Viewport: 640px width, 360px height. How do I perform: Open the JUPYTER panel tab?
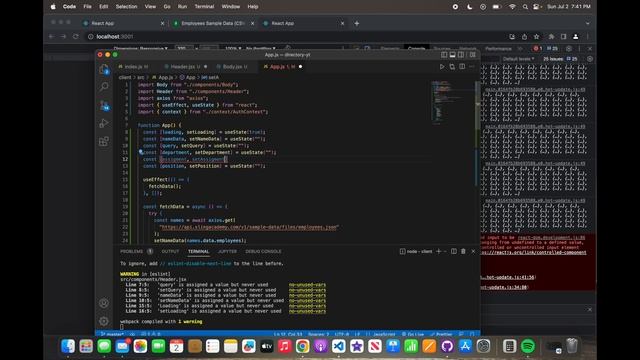coord(227,251)
